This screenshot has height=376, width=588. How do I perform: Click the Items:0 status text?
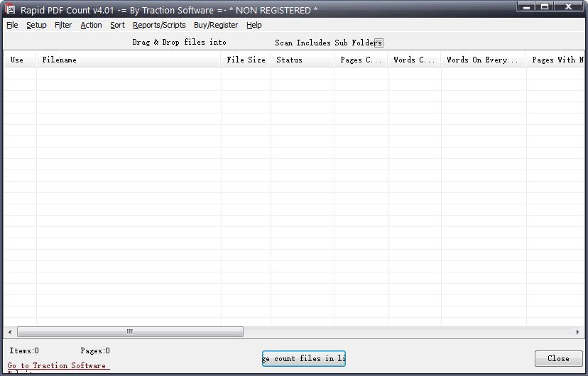click(24, 351)
